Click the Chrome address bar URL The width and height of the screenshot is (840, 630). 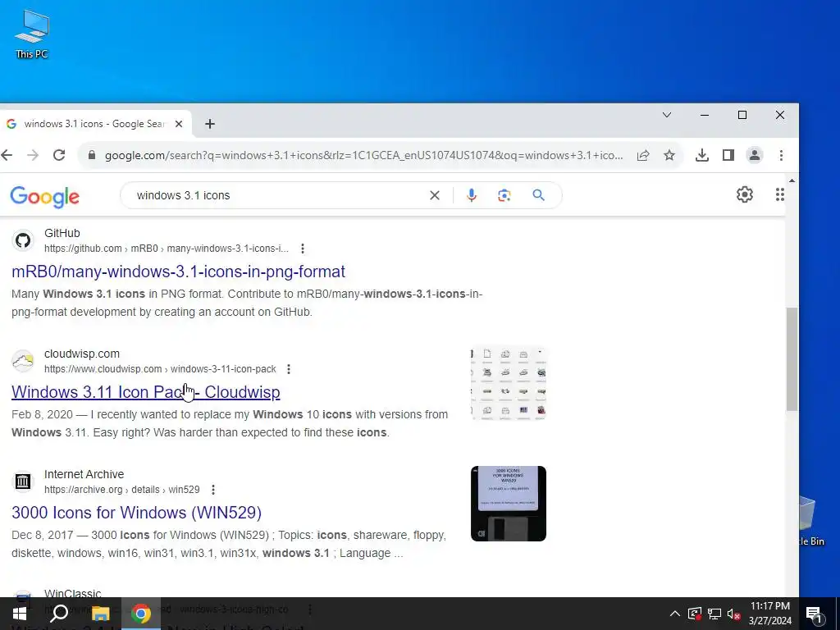(x=363, y=155)
